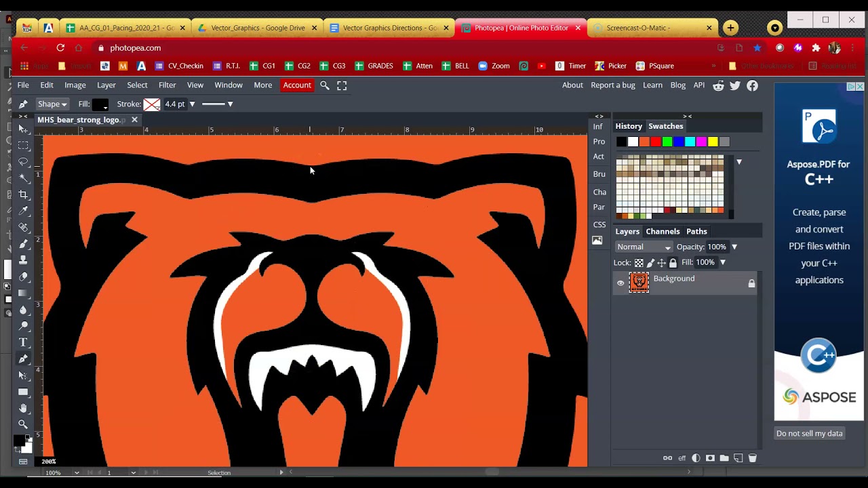Click the Report a bug link

point(613,85)
